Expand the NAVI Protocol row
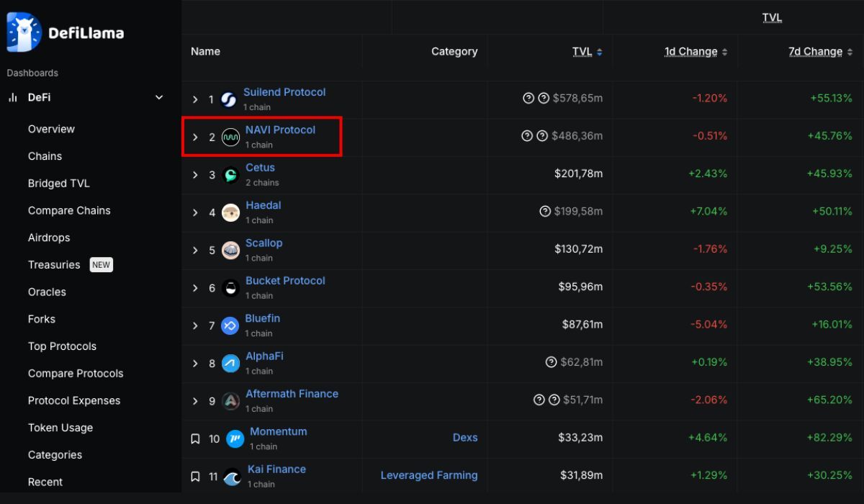Screen dimensions: 864x504 195,137
